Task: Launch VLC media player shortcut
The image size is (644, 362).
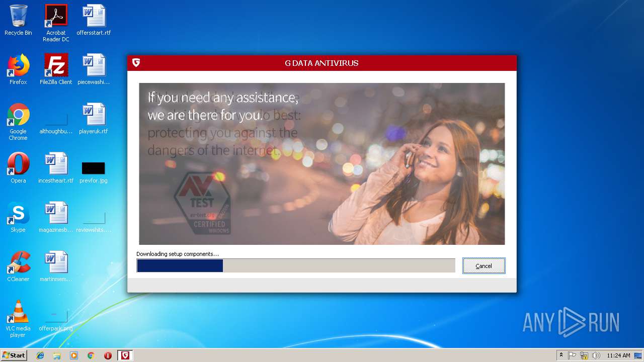Action: coord(18,319)
